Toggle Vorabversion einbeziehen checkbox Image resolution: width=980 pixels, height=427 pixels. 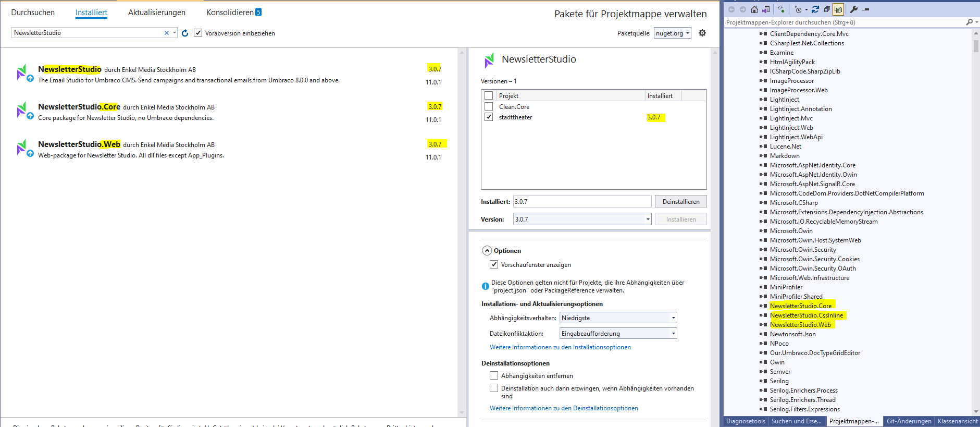click(x=198, y=33)
